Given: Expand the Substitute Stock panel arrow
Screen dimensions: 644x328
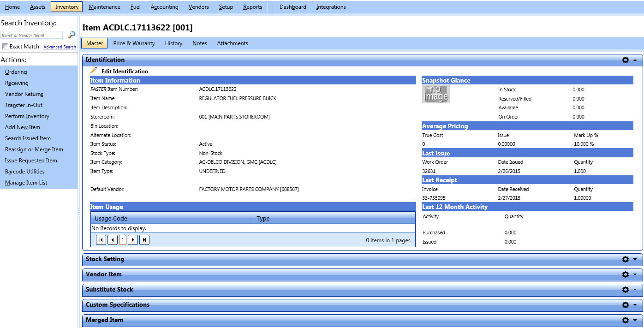Looking at the screenshot, I should [x=635, y=290].
